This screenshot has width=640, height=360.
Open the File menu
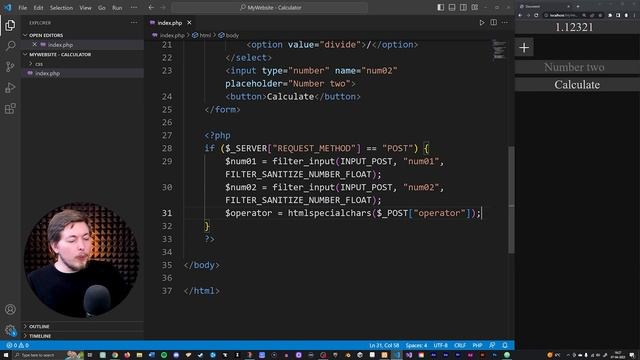(x=23, y=8)
